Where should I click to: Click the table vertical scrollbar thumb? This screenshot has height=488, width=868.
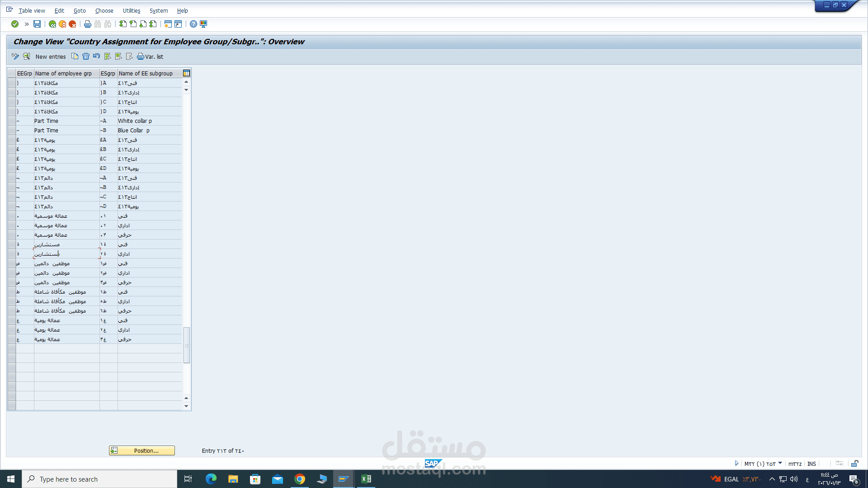click(x=186, y=345)
